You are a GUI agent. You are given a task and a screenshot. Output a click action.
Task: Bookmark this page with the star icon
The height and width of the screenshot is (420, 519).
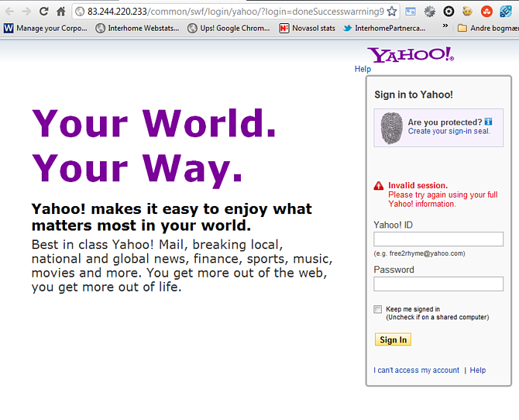tap(392, 12)
